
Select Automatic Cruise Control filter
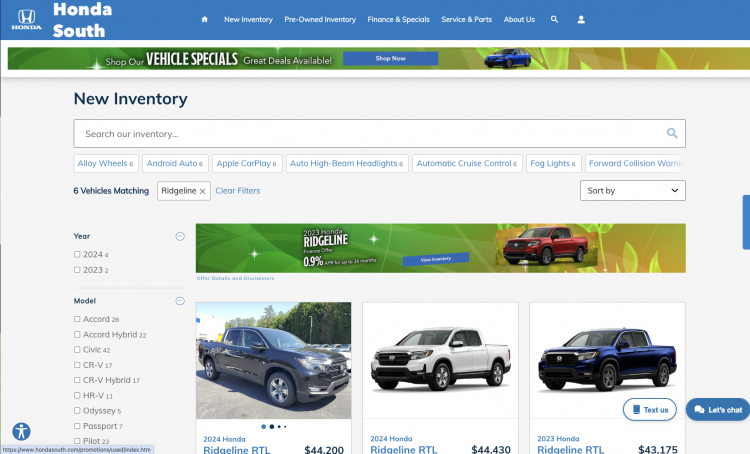tap(467, 164)
